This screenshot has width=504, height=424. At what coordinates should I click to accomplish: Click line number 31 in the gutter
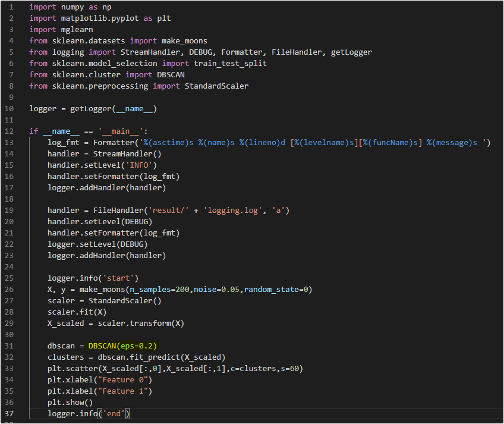(9, 346)
